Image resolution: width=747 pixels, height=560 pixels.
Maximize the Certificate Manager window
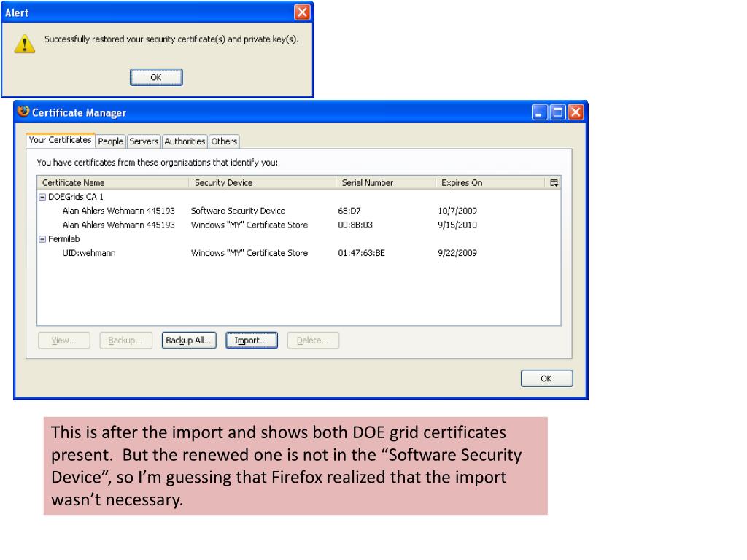(x=557, y=113)
